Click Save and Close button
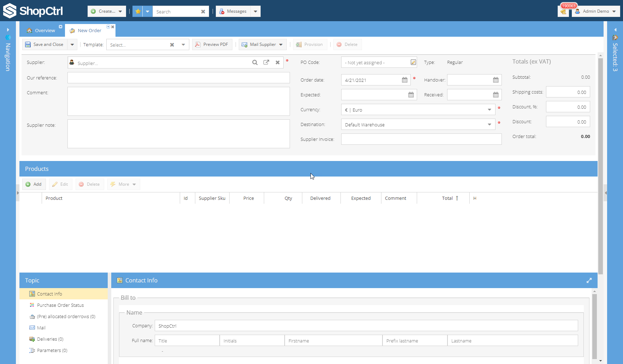The image size is (623, 364). point(45,44)
